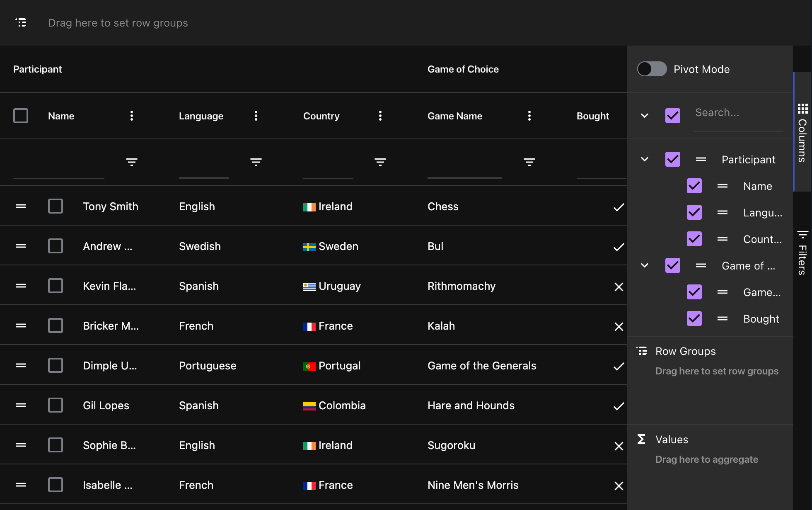Click the Country column filter icon
The height and width of the screenshot is (510, 812).
coord(380,162)
